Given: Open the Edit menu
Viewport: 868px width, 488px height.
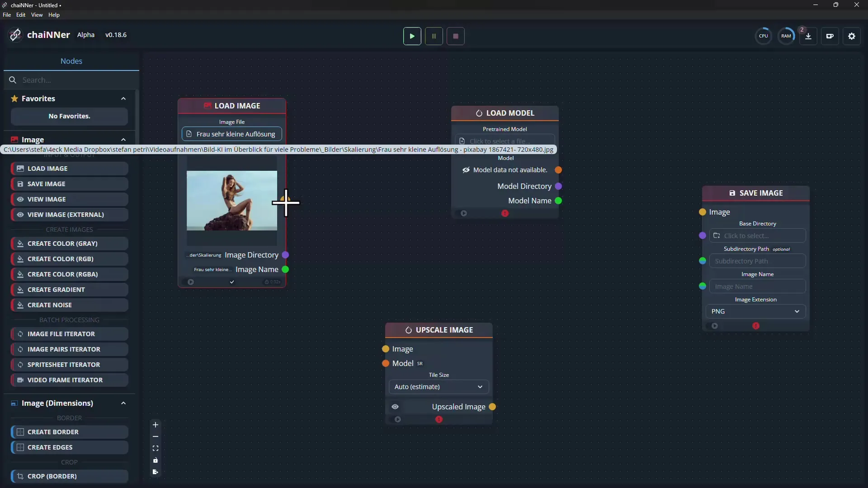Looking at the screenshot, I should pos(20,14).
